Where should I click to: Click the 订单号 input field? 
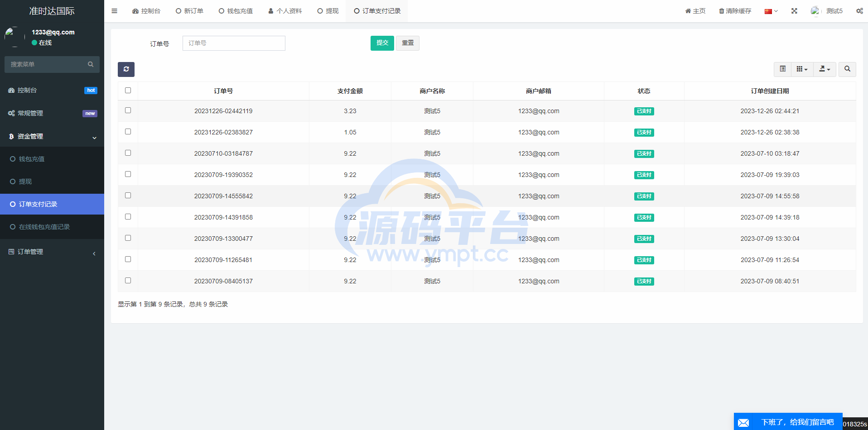(234, 43)
